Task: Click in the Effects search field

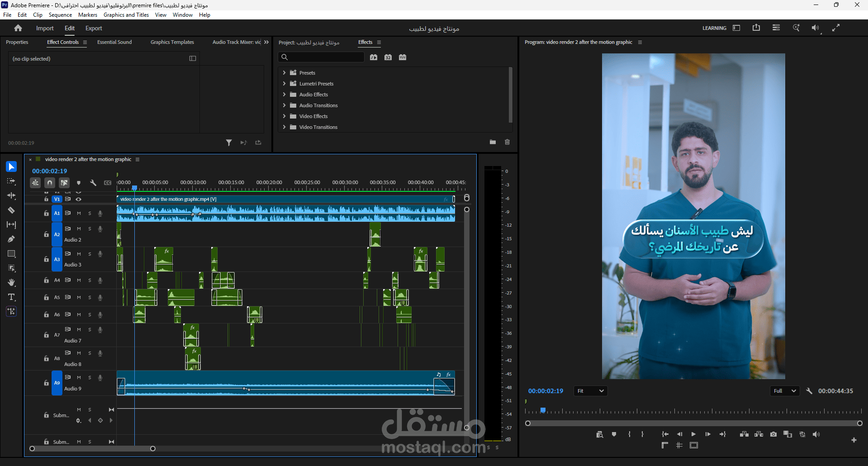Action: 321,57
